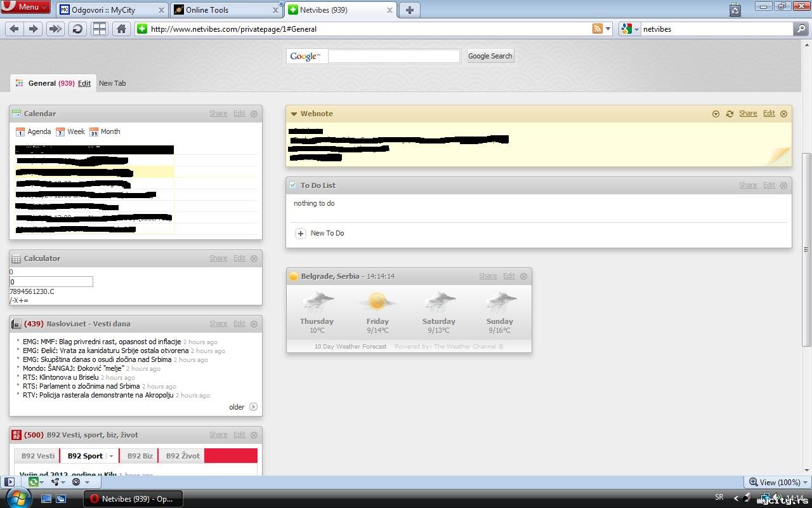The height and width of the screenshot is (508, 812).
Task: Collapse the Webnote widget with its triangle
Action: (x=294, y=114)
